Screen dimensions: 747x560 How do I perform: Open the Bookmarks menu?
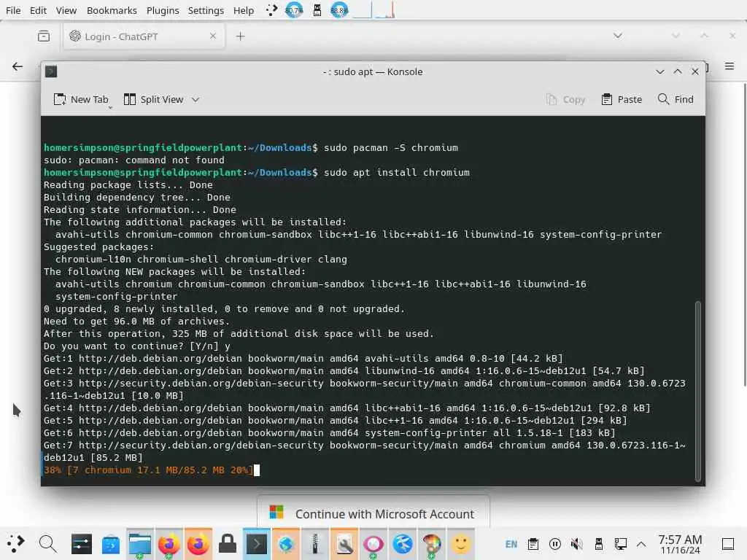pyautogui.click(x=112, y=10)
